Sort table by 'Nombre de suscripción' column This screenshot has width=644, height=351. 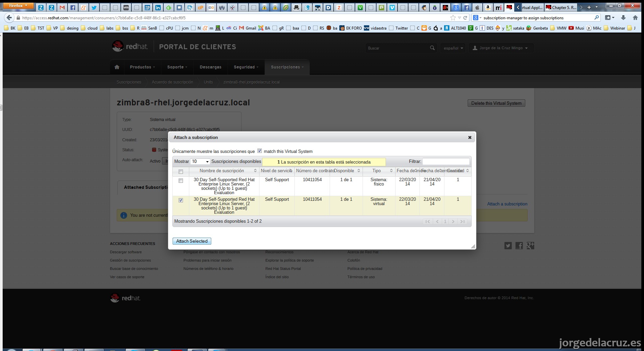224,171
